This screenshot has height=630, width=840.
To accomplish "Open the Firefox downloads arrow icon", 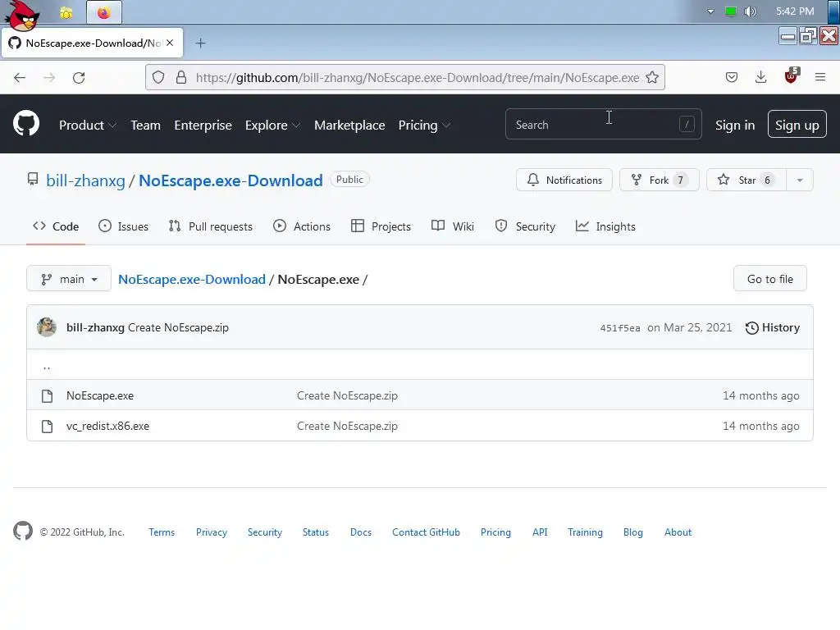I will (760, 77).
